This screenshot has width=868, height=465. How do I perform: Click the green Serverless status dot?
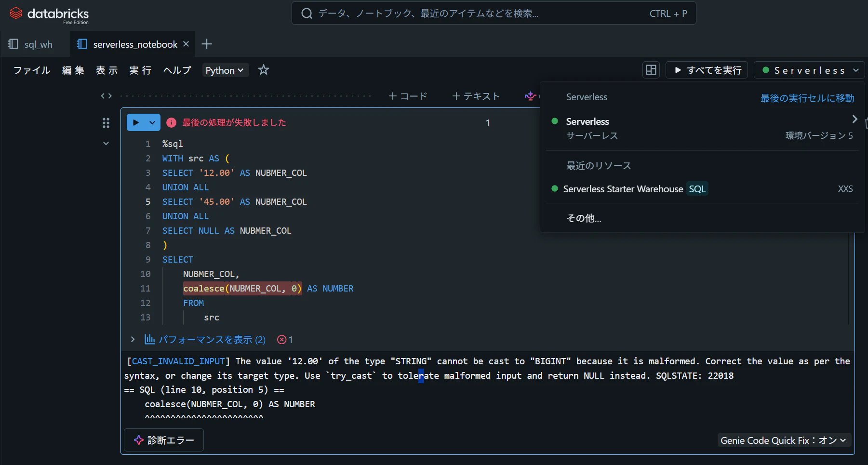555,121
